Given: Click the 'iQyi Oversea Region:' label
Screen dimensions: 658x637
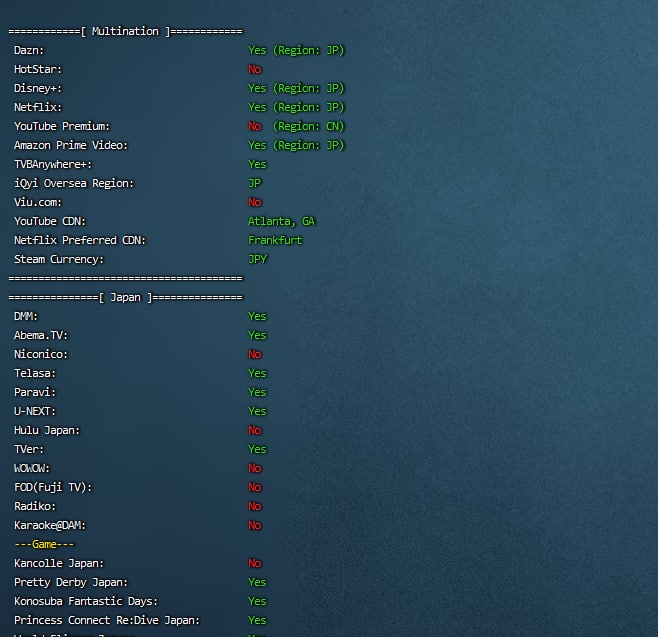Looking at the screenshot, I should [x=74, y=183].
